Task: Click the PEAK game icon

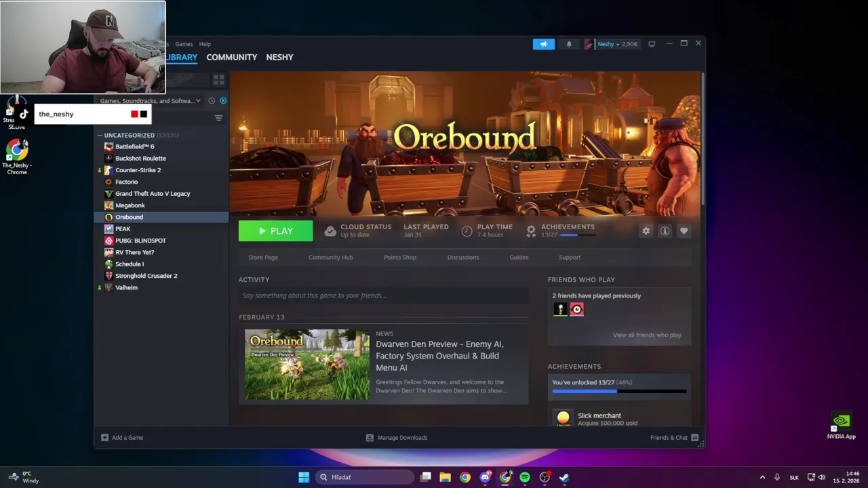Action: [108, 229]
